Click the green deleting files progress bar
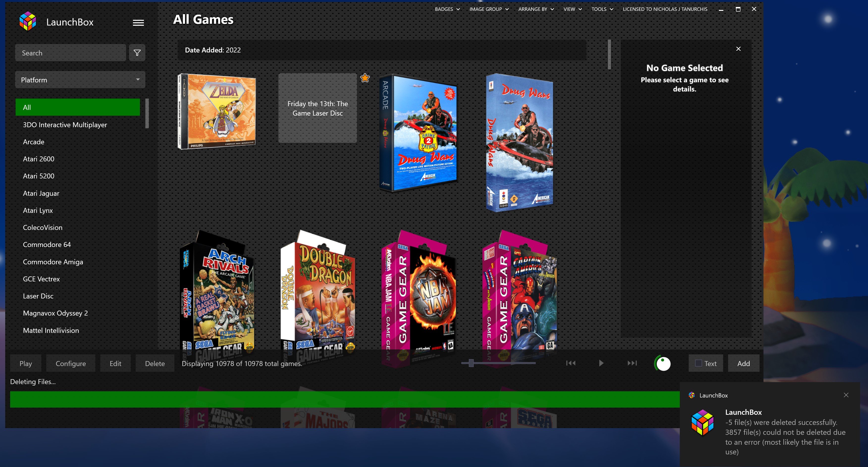The width and height of the screenshot is (868, 467). point(345,399)
